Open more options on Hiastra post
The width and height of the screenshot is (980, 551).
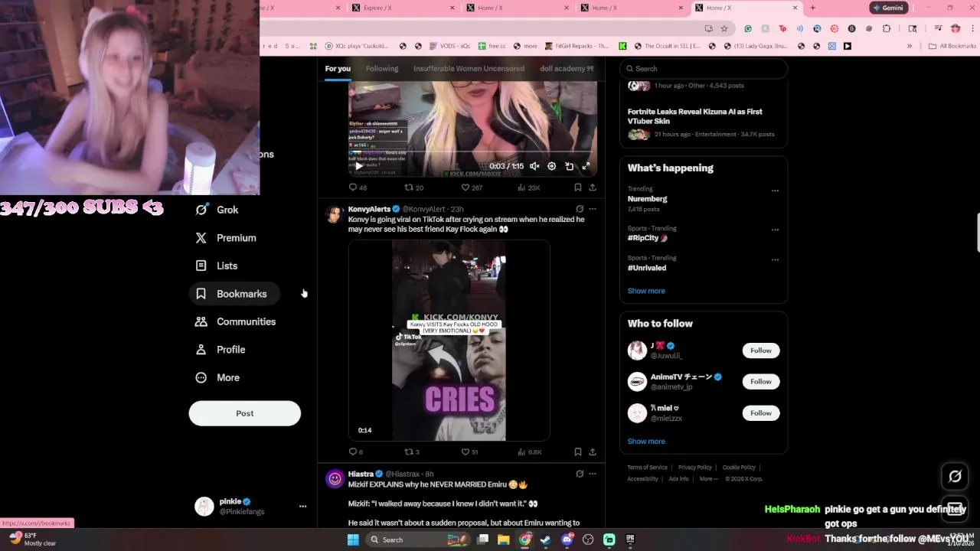pos(592,474)
